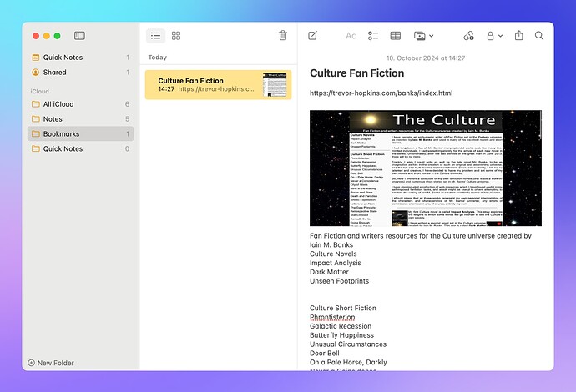Click the New Folder button
Screen dimensions: 576x392
click(51, 363)
